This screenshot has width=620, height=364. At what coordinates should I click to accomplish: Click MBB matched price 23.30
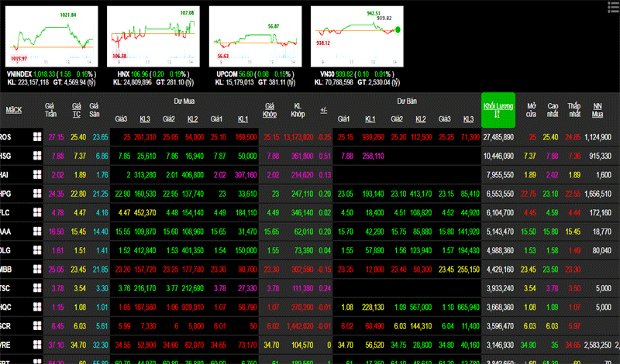point(272,270)
